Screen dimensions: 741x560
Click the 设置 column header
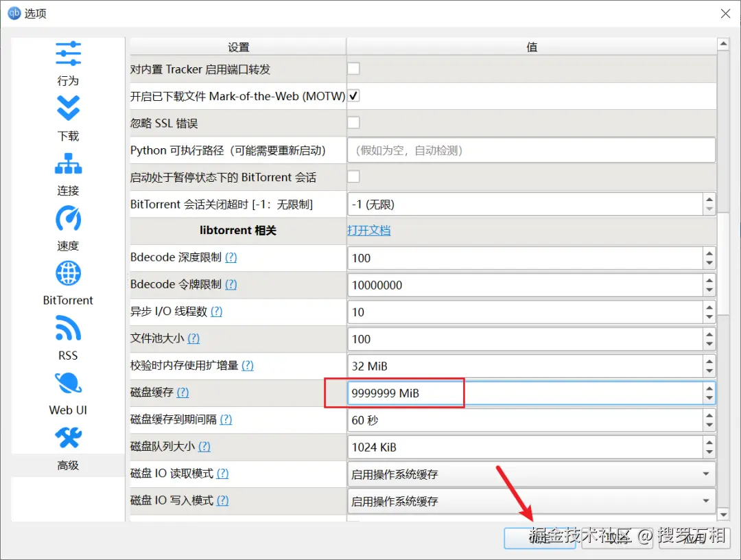click(x=237, y=47)
